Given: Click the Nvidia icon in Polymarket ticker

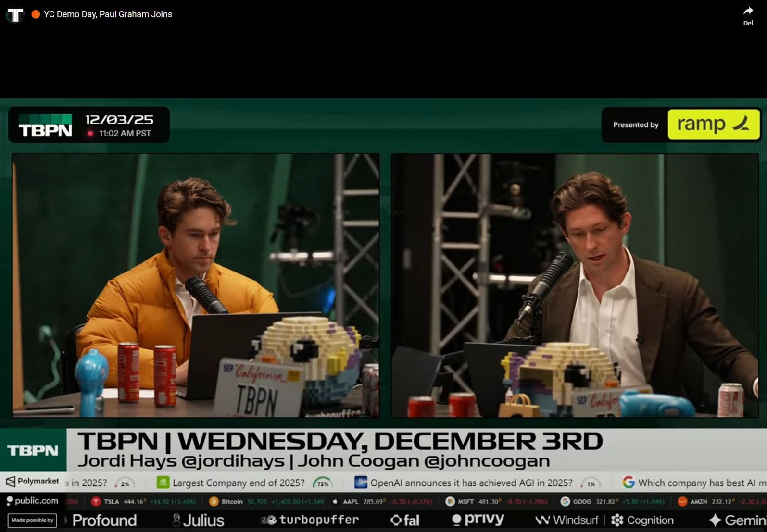Looking at the screenshot, I should coord(163,482).
